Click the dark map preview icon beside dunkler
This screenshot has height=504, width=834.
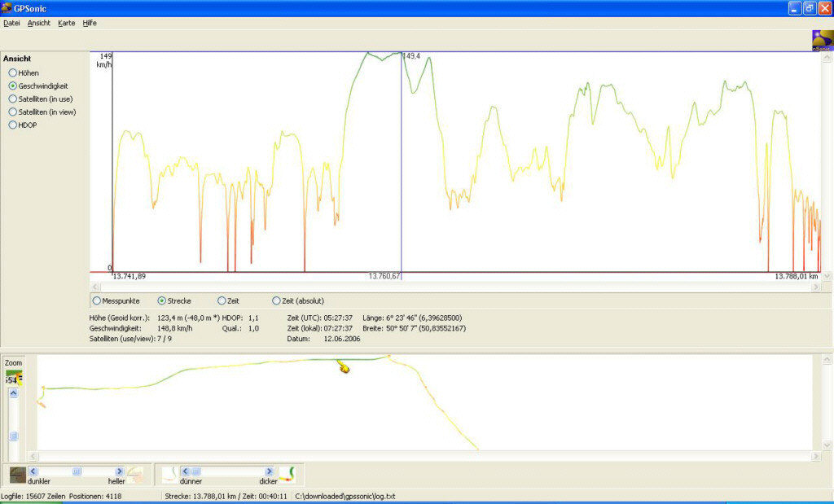[17, 474]
